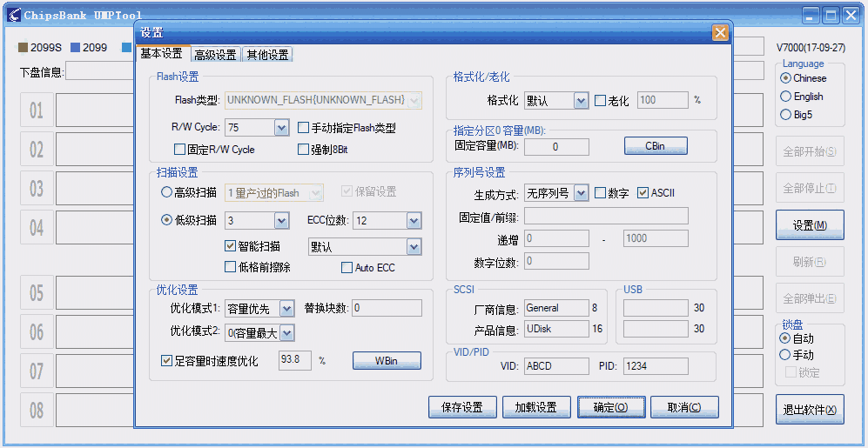Viewport: 868px width, 448px height.
Task: Enable 手动指定Flash类型 checkbox
Action: pos(303,128)
